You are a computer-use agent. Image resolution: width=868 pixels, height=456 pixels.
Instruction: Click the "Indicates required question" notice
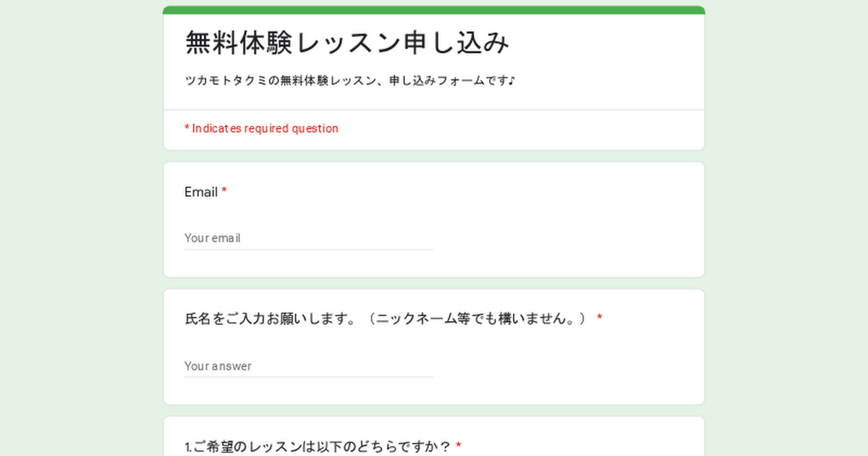pos(265,129)
